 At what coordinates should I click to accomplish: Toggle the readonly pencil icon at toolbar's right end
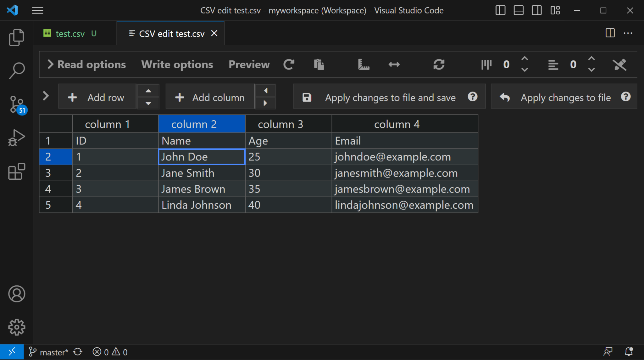tap(619, 65)
